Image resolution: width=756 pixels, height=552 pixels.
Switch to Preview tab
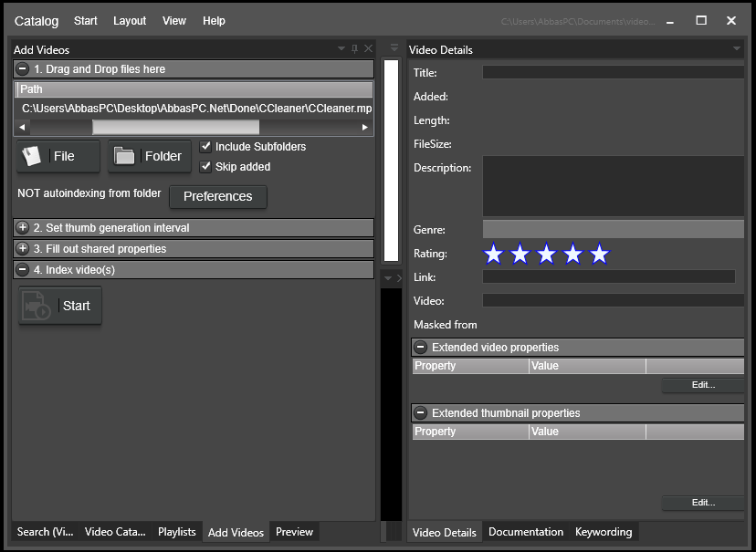click(x=295, y=532)
